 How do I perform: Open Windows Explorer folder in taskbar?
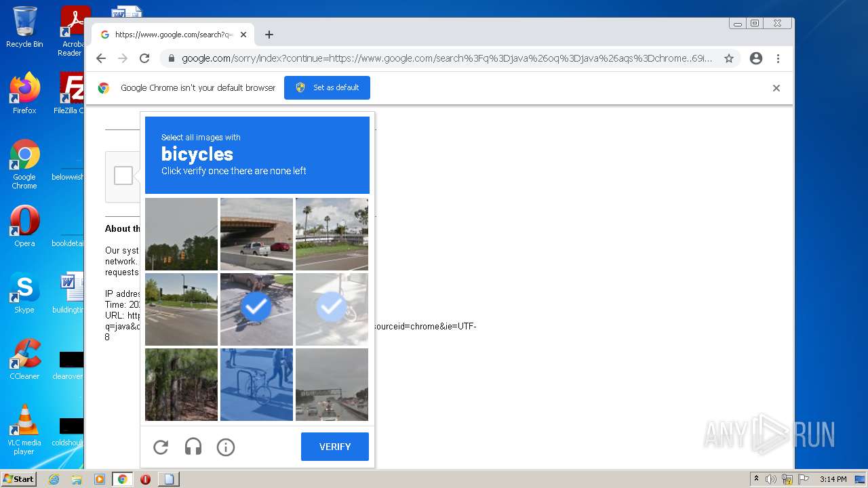click(77, 479)
